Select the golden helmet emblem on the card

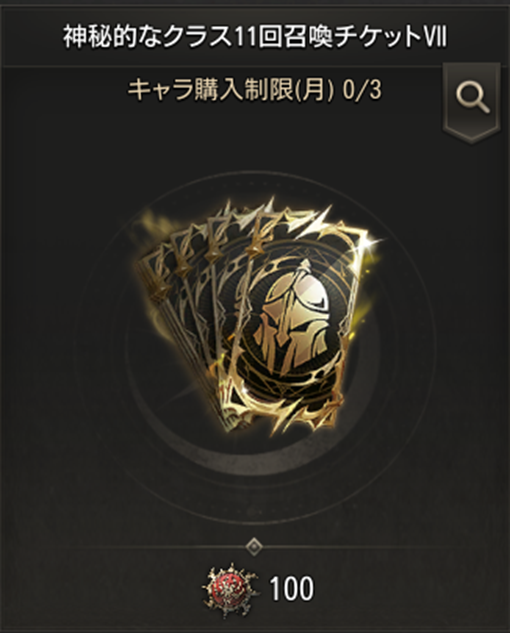[x=294, y=319]
